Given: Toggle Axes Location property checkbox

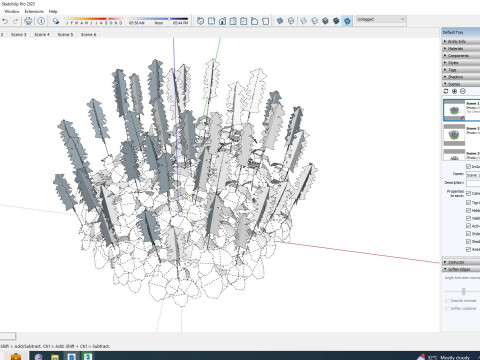Looking at the screenshot, I should 468,249.
